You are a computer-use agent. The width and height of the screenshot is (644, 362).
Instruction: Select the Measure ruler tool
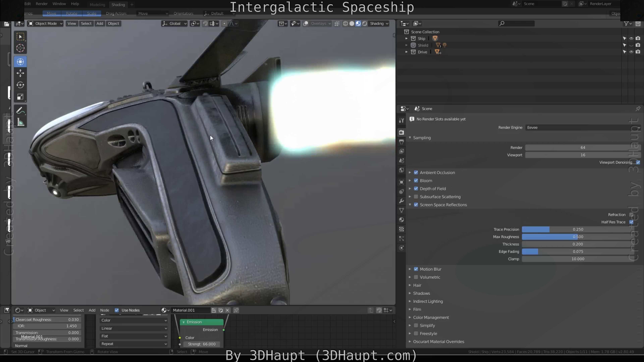point(20,122)
